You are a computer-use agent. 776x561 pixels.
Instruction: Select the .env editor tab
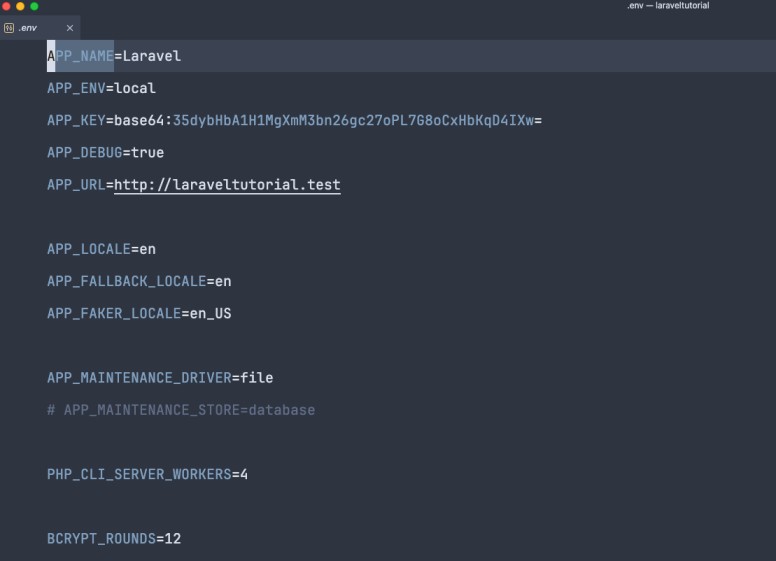coord(40,28)
